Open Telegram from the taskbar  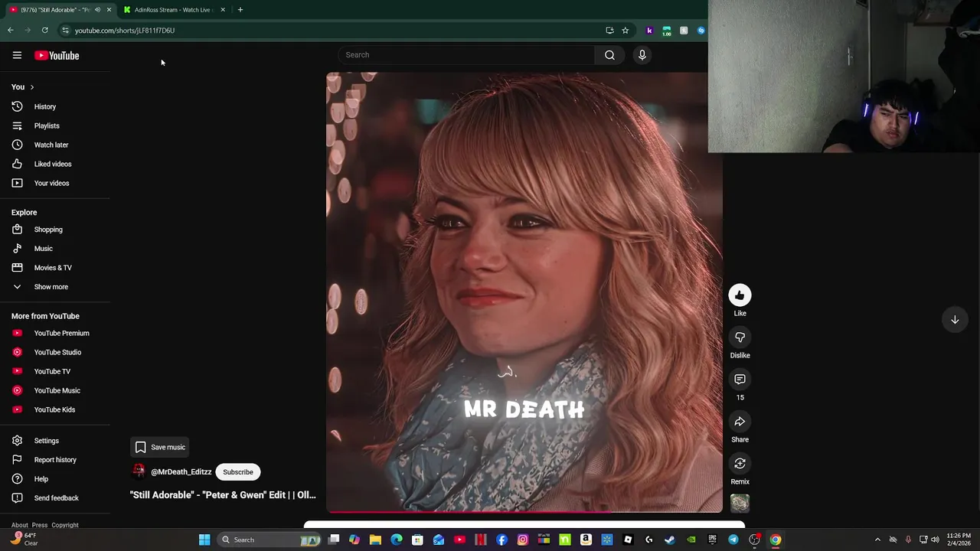coord(733,540)
